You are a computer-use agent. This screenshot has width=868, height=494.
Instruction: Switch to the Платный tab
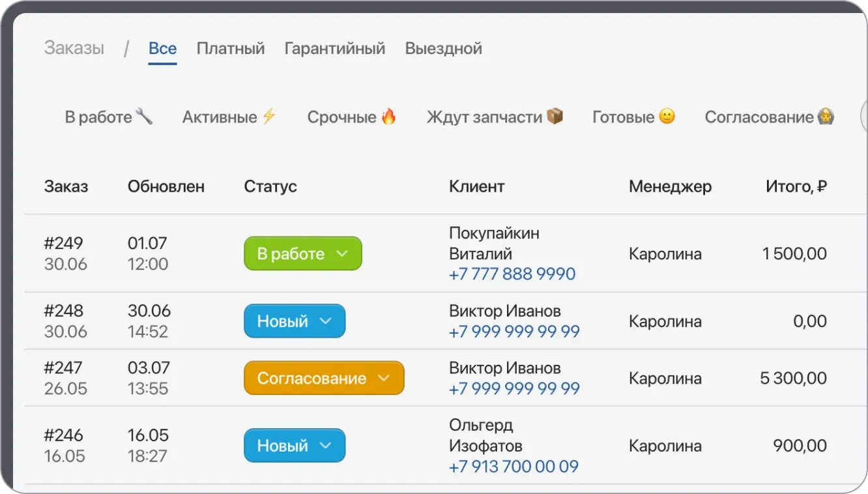[x=231, y=48]
